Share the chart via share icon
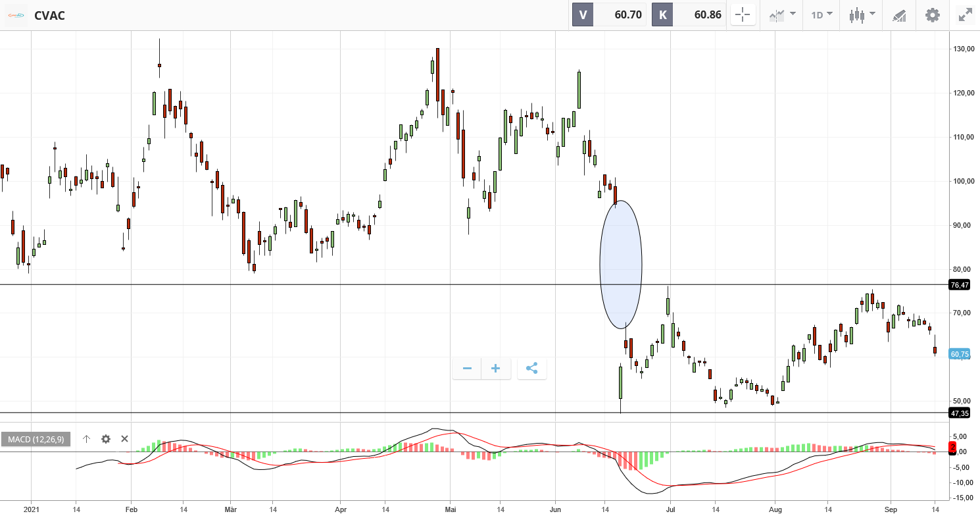This screenshot has height=518, width=980. [x=531, y=368]
